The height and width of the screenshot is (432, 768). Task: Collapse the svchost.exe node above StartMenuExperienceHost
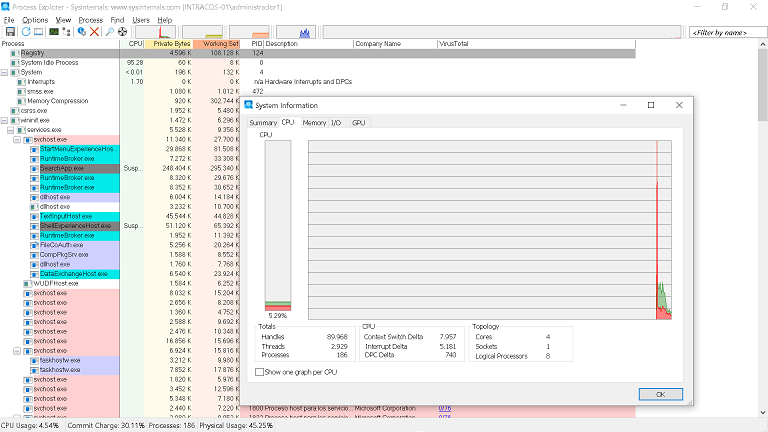pos(17,140)
